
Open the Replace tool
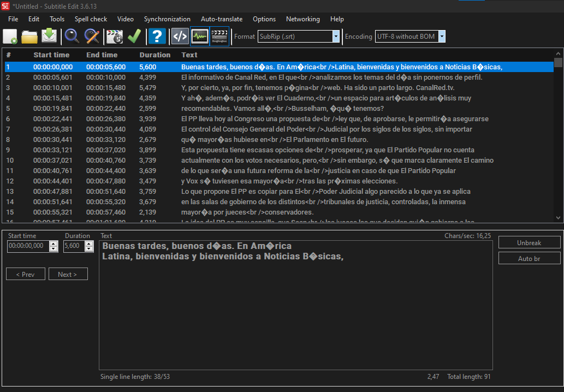[91, 36]
